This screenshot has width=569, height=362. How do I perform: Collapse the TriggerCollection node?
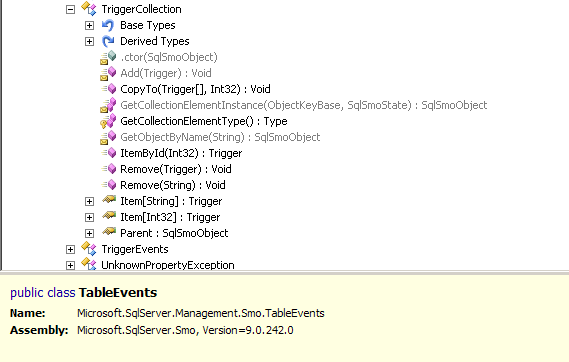70,9
